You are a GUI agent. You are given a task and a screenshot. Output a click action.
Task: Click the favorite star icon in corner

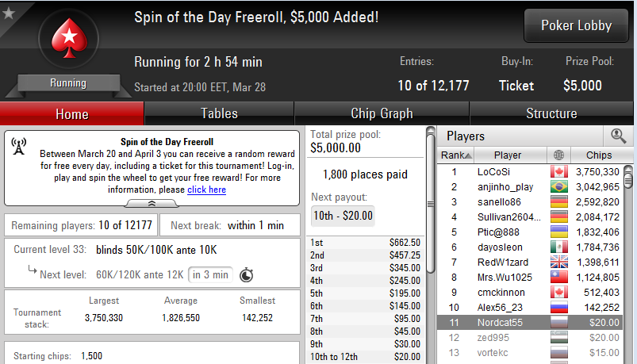(9, 13)
